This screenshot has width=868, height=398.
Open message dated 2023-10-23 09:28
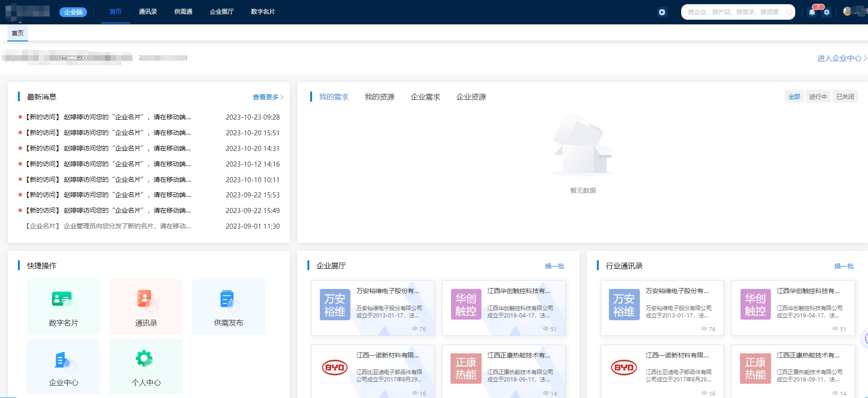(x=149, y=117)
